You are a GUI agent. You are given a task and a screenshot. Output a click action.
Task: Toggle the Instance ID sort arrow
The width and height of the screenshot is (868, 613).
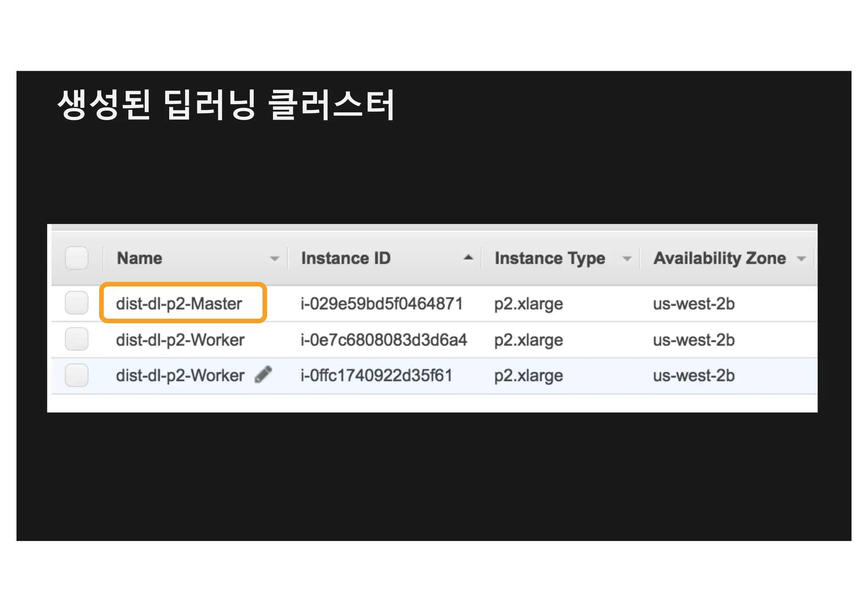[x=468, y=258]
